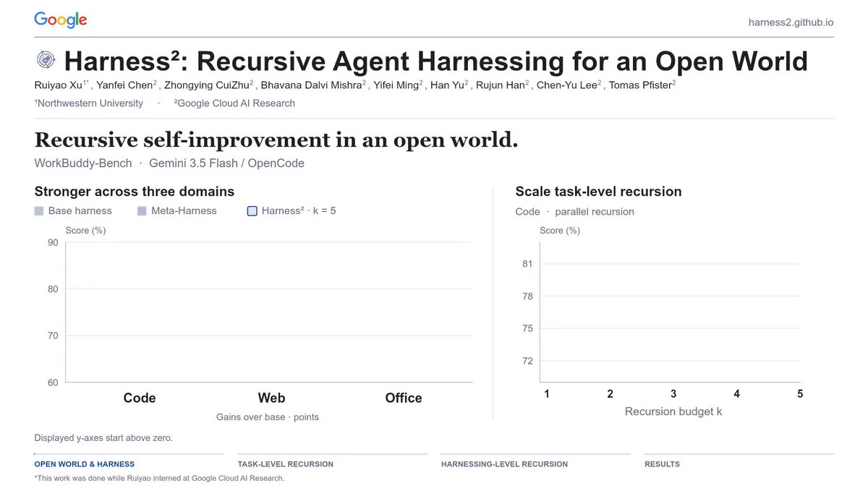Click y-axis value 90 on left chart
Image resolution: width=868 pixels, height=488 pixels.
pyautogui.click(x=53, y=242)
